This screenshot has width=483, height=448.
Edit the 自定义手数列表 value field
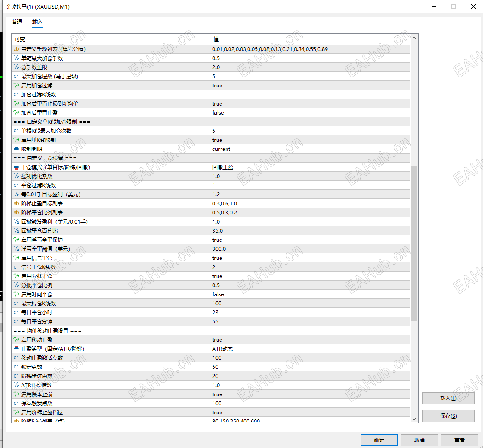[x=310, y=49]
